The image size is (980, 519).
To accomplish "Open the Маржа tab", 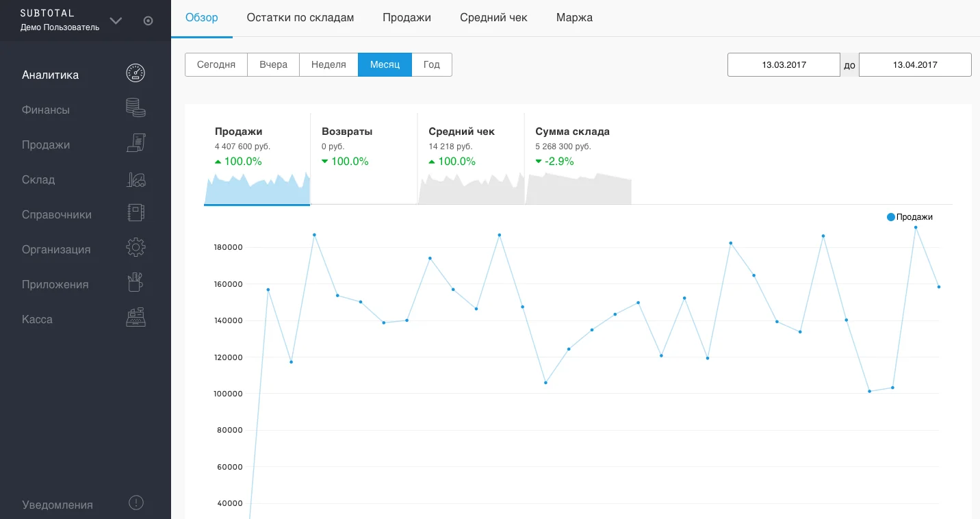I will 574,18.
